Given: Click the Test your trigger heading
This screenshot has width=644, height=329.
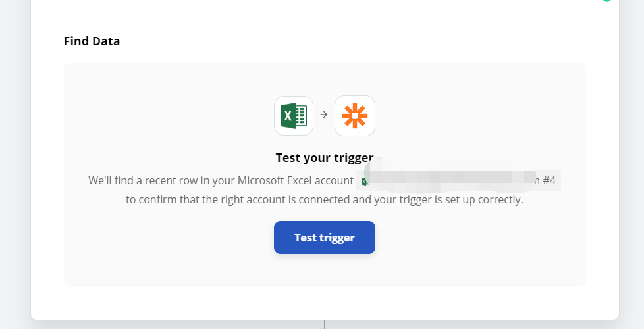Looking at the screenshot, I should click(x=325, y=157).
